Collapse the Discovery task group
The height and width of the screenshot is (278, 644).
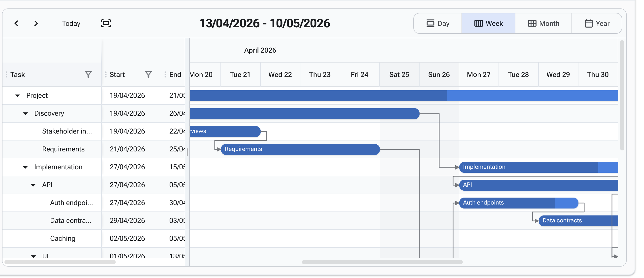25,113
